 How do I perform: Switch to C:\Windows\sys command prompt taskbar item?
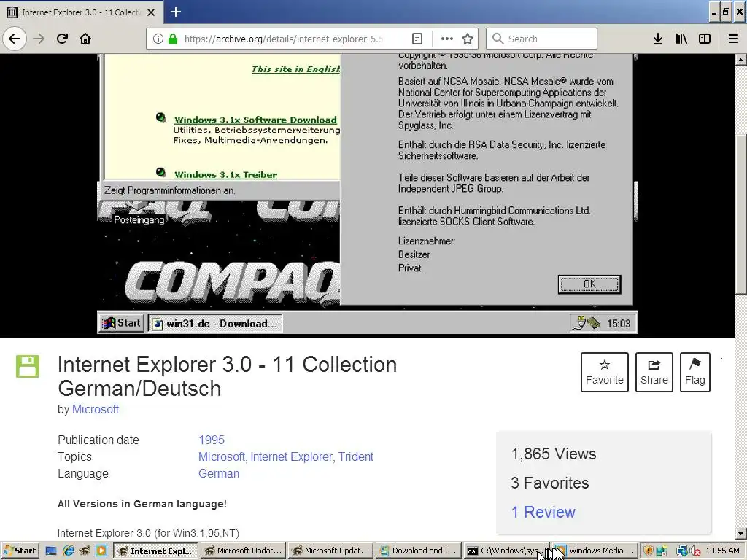pyautogui.click(x=506, y=551)
